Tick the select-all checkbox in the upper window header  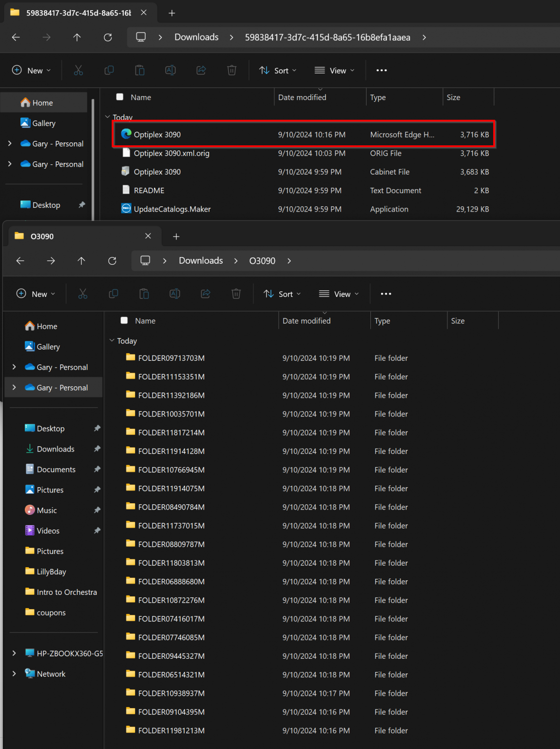click(120, 97)
